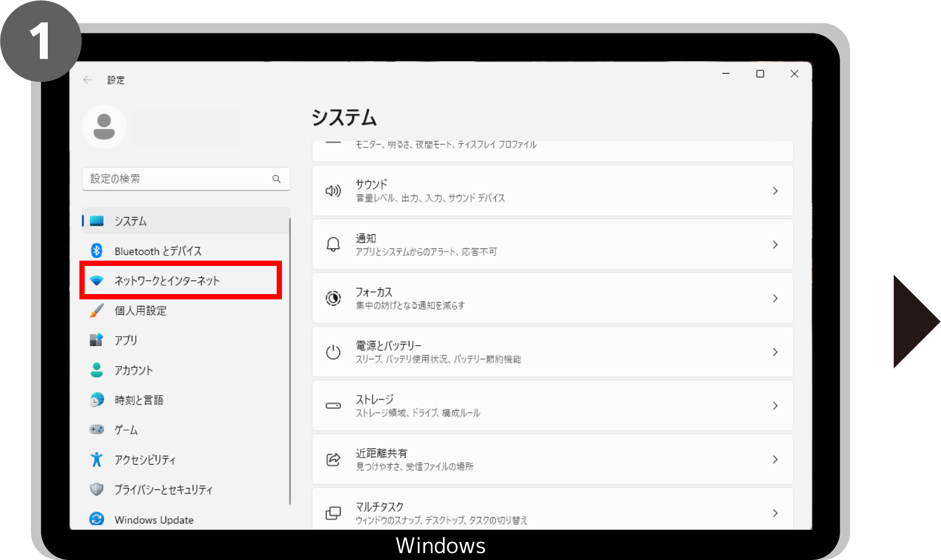Click the Wi-Fi network icon in sidebar
This screenshot has width=941, height=560.
(97, 280)
